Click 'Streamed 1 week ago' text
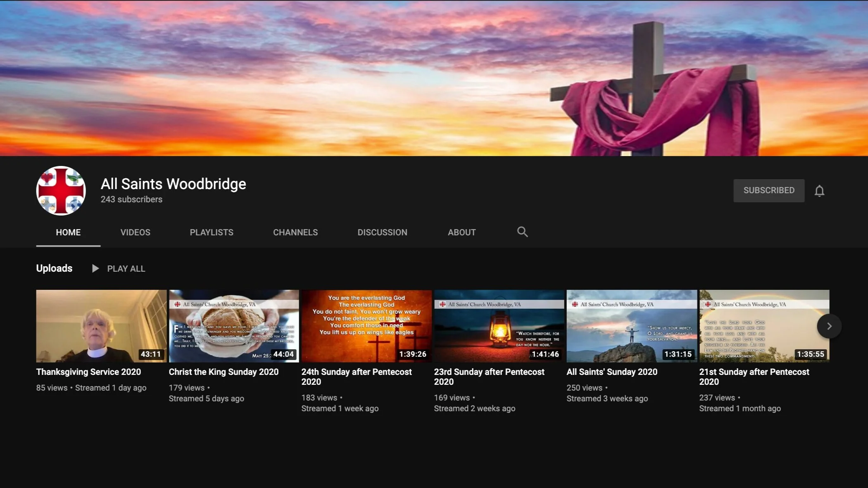The height and width of the screenshot is (488, 868). pos(340,409)
